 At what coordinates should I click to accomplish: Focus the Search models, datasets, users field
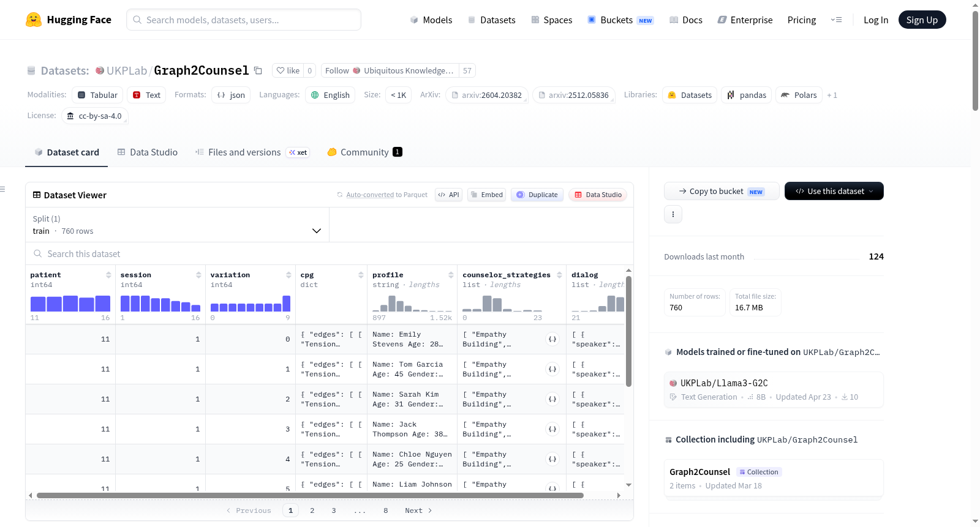pyautogui.click(x=244, y=20)
